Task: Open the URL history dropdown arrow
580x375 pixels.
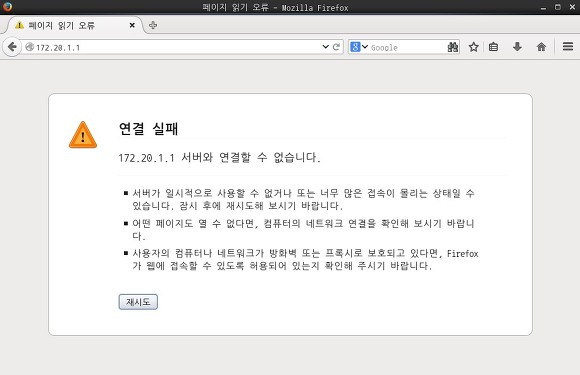Action: (x=326, y=47)
